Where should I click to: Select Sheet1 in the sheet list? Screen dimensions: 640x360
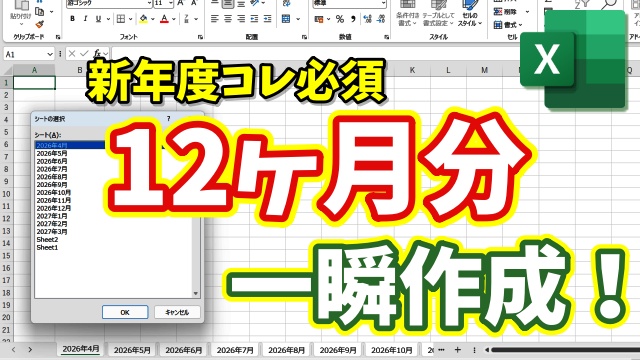coord(47,247)
